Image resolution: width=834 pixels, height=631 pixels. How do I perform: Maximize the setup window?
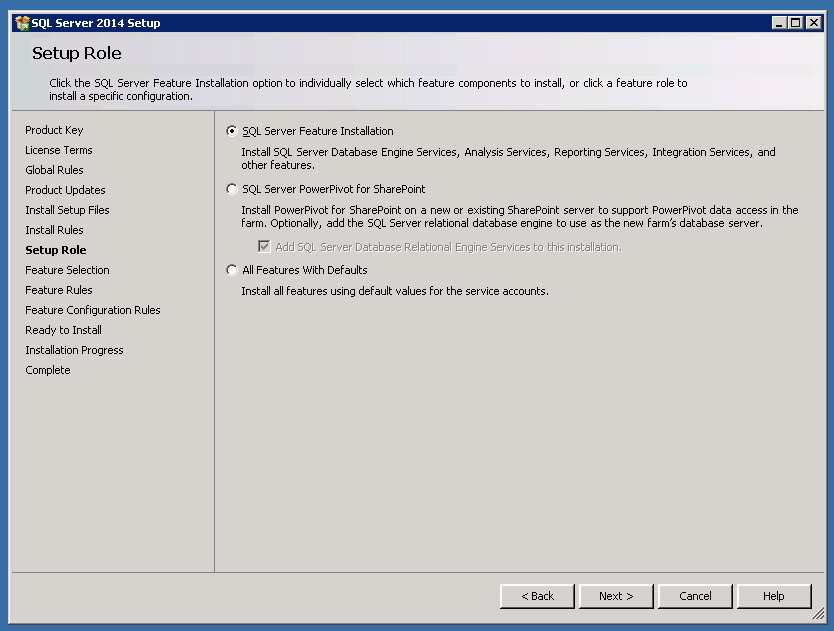[x=796, y=23]
